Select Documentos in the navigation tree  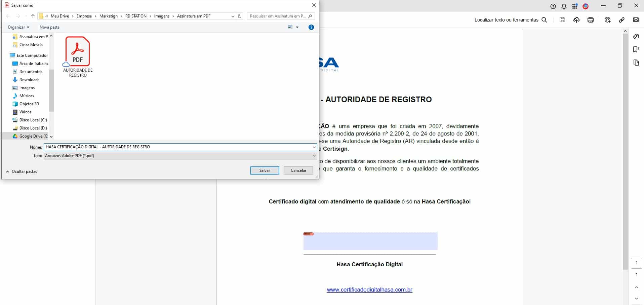[28, 72]
